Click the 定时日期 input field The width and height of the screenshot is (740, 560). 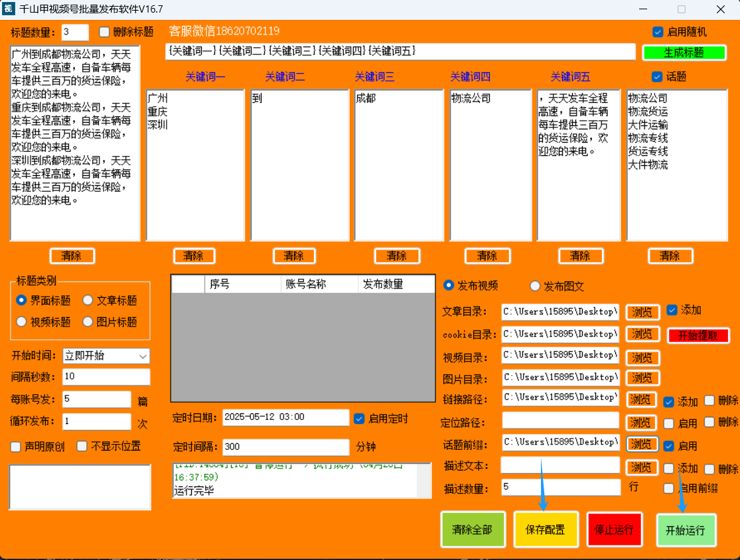pos(285,417)
